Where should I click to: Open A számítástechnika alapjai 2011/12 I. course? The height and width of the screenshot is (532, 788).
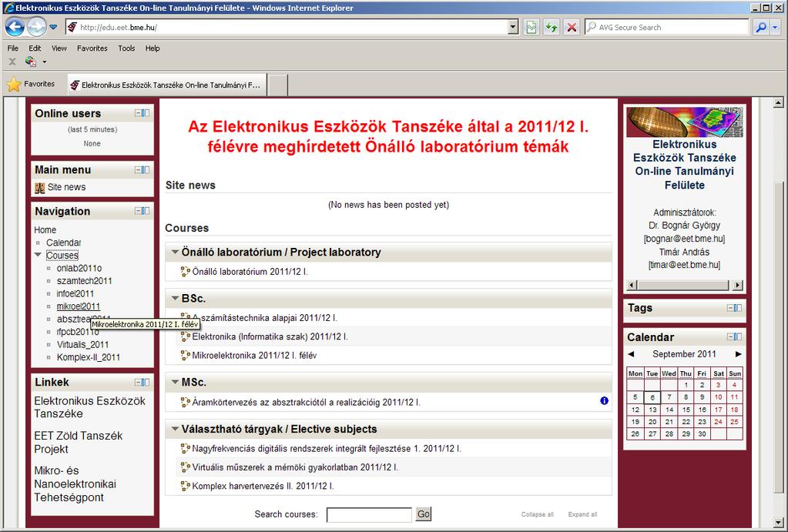(264, 317)
